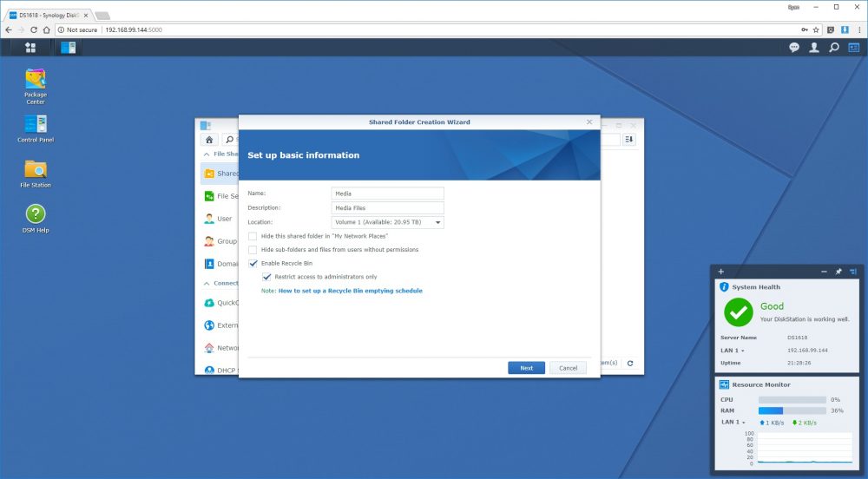Select QuickConnect in Control Panel sidebar
868x479 pixels.
220,303
